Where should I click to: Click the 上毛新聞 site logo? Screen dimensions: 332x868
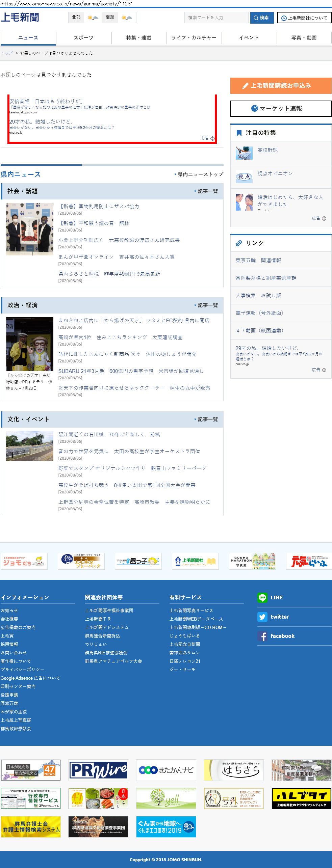click(x=20, y=18)
